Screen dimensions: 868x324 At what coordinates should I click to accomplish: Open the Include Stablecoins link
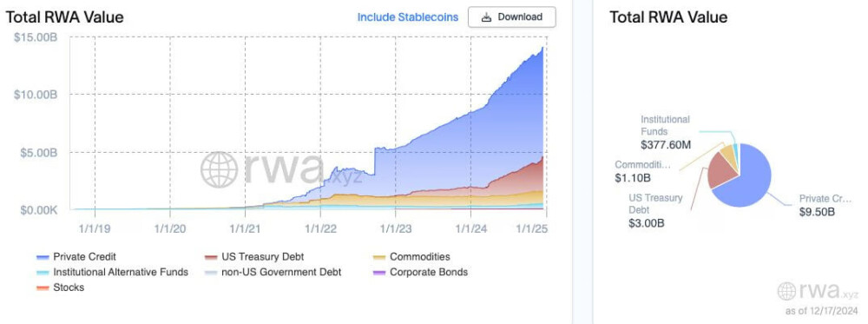[x=407, y=17]
